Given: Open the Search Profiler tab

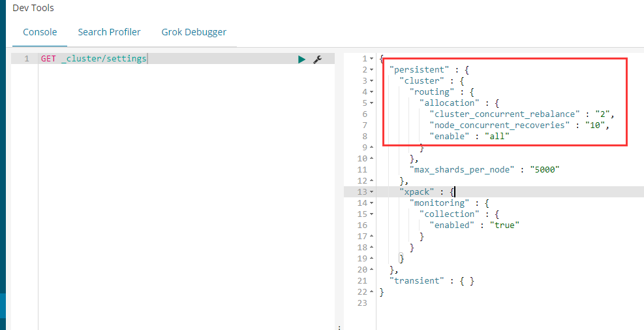Looking at the screenshot, I should click(109, 32).
